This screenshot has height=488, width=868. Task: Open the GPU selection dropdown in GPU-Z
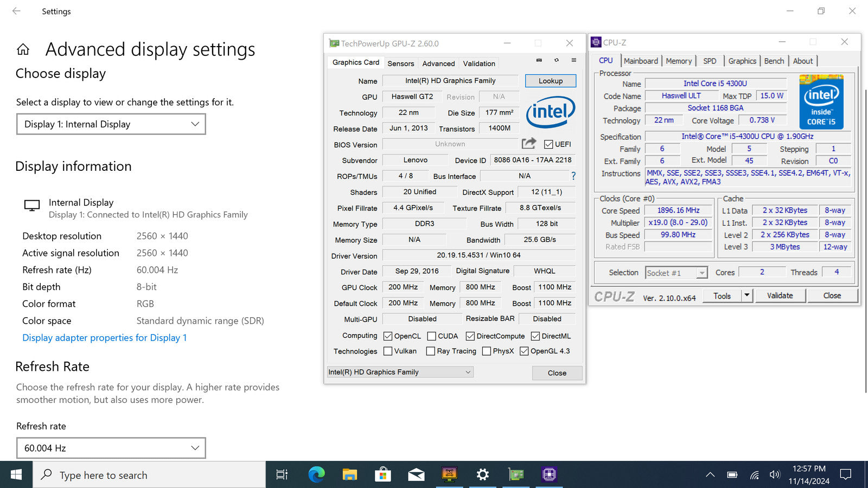pos(400,372)
